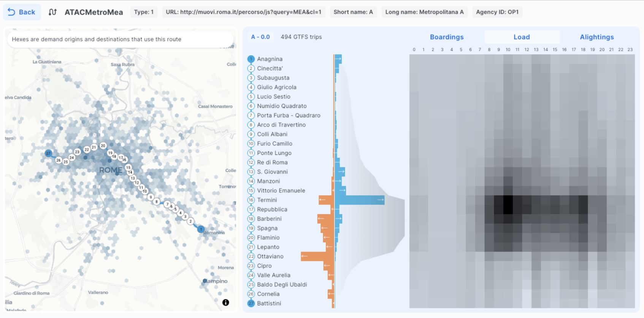The width and height of the screenshot is (644, 318).
Task: Click the Agency ID: OP1 chip
Action: coord(497,12)
